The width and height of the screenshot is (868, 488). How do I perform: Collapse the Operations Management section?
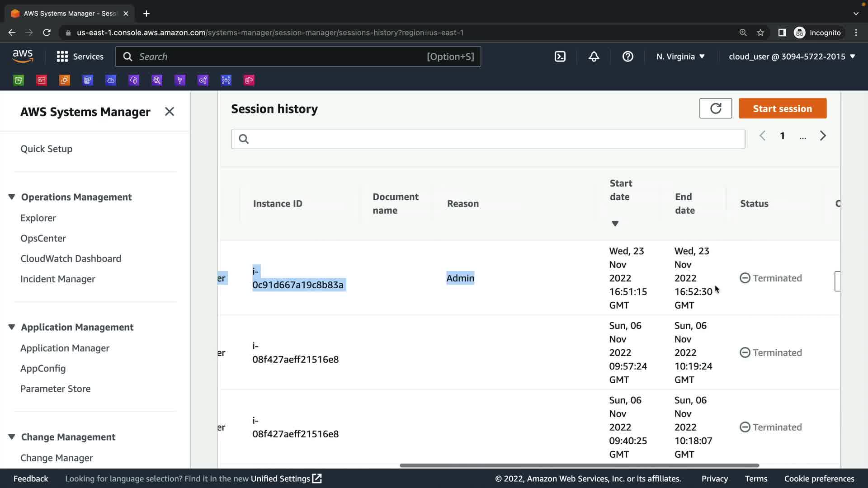[x=12, y=197]
